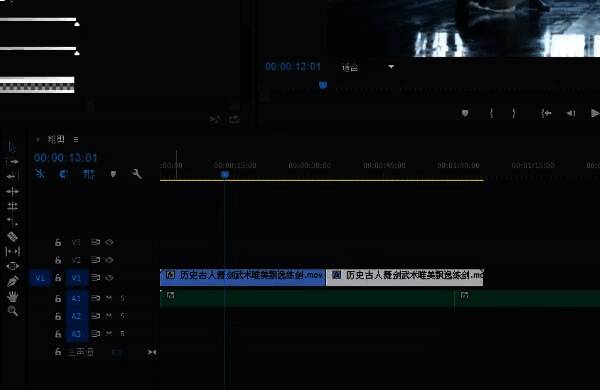Select the Track Select Backward tool
This screenshot has width=600, height=390.
click(13, 176)
